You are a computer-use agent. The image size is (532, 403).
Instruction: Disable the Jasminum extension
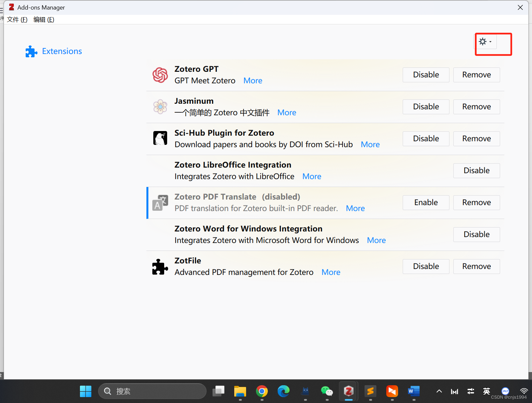click(426, 107)
